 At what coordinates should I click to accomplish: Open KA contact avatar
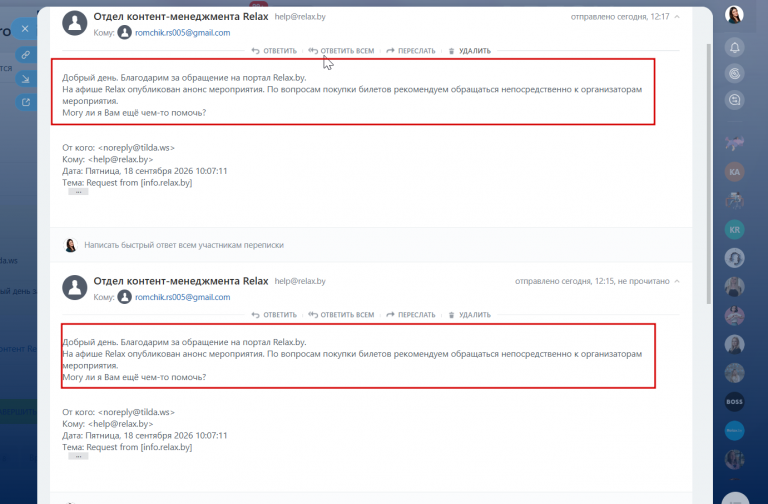pyautogui.click(x=735, y=172)
